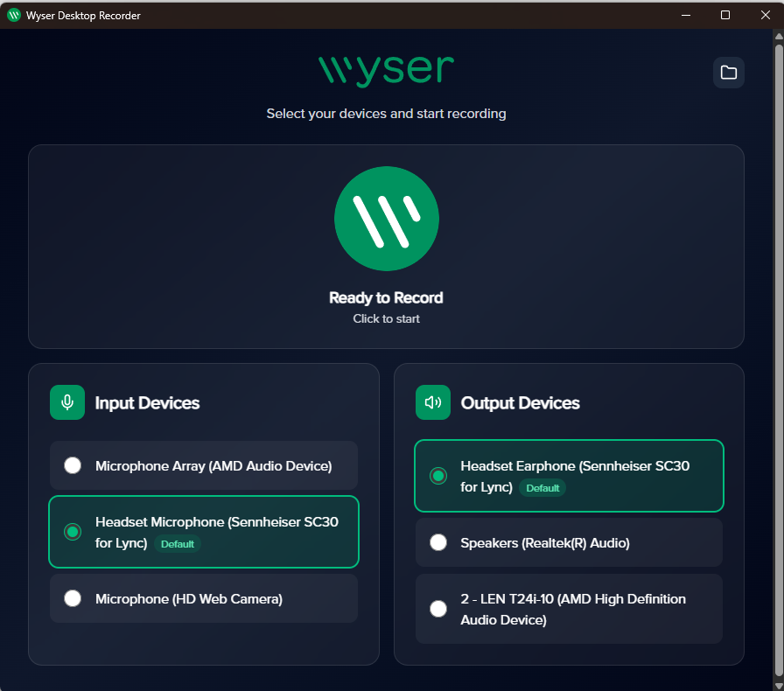Click the Default badge under Headset Earphone

(542, 488)
